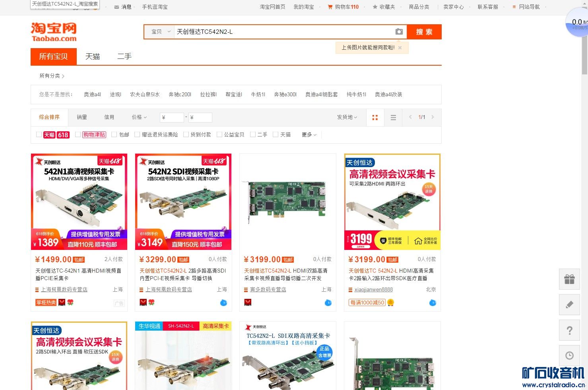This screenshot has width=588, height=390.
Task: Click the Wangwang icon for 寅多数码专营店
Action: [328, 303]
